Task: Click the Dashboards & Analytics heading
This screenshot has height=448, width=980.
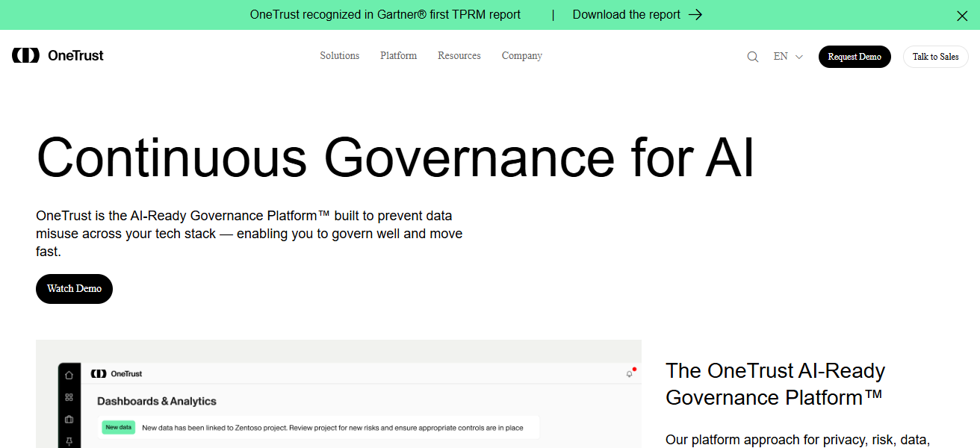Action: pos(157,401)
